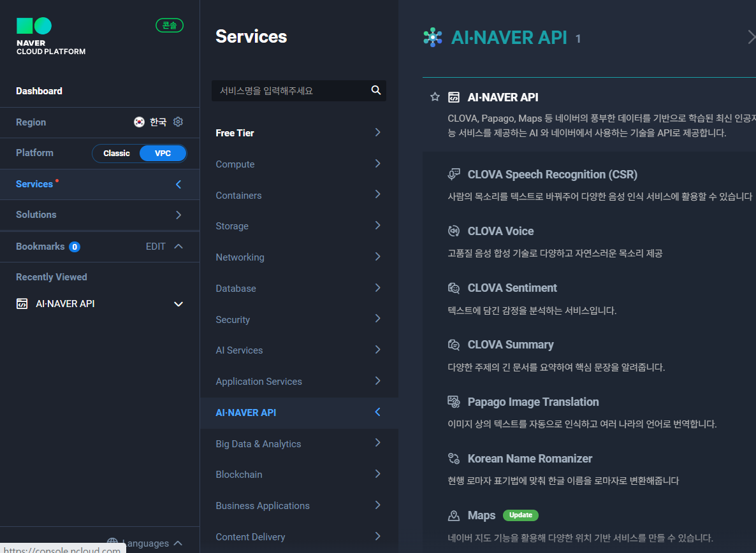Collapse the Bookmarks section chevron

pos(178,246)
